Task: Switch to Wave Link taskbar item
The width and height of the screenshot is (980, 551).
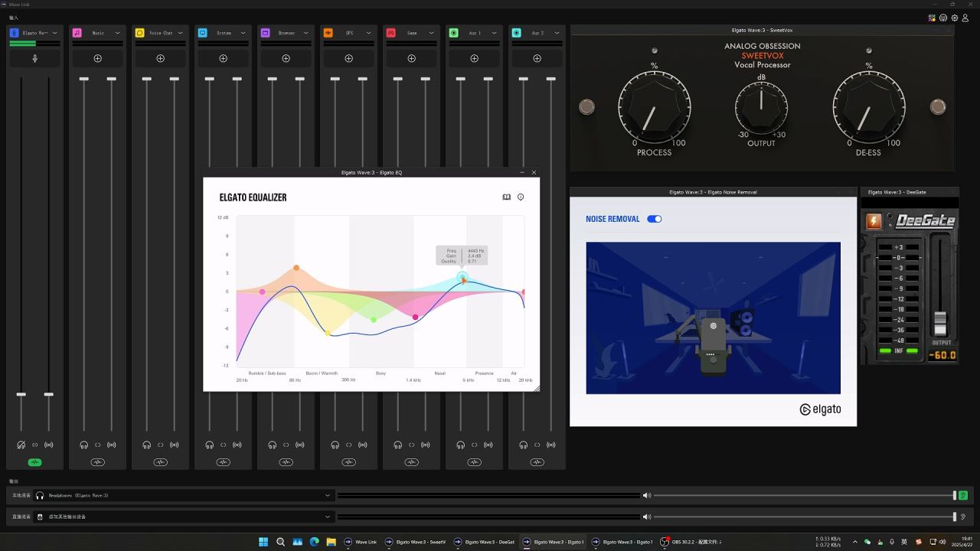Action: [x=361, y=542]
